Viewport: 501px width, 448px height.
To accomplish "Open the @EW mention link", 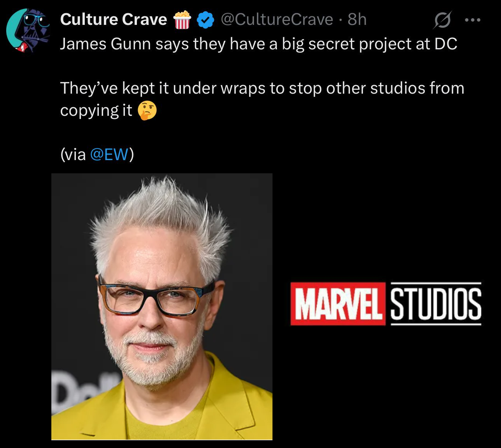I will [x=109, y=154].
